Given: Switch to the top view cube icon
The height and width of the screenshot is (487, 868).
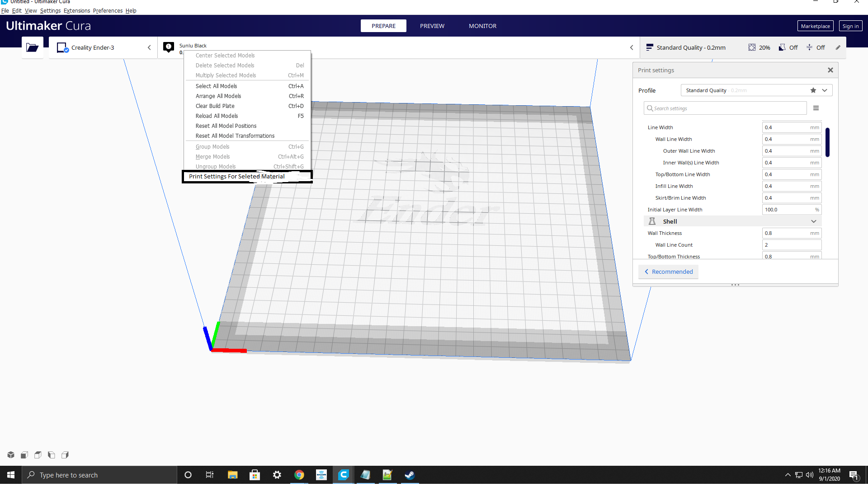Looking at the screenshot, I should 38,455.
